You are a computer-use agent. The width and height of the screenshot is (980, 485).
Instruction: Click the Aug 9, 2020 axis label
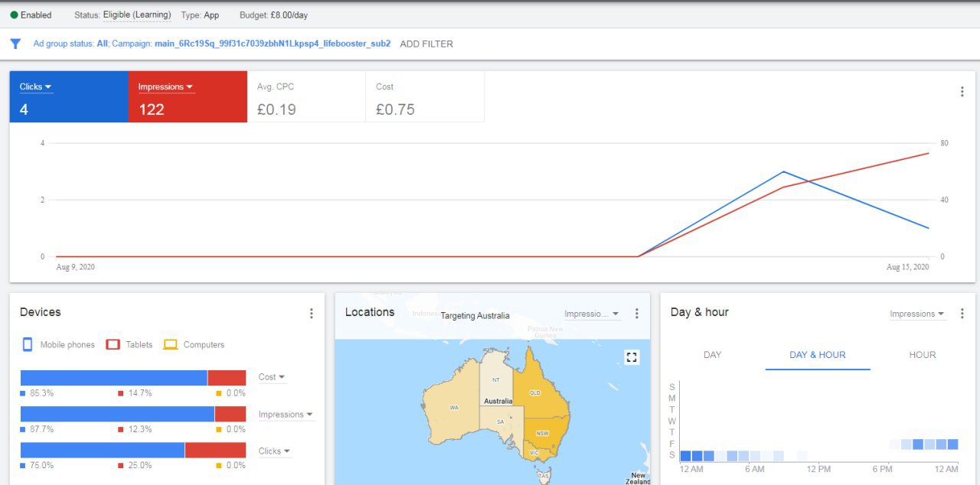[x=76, y=267]
